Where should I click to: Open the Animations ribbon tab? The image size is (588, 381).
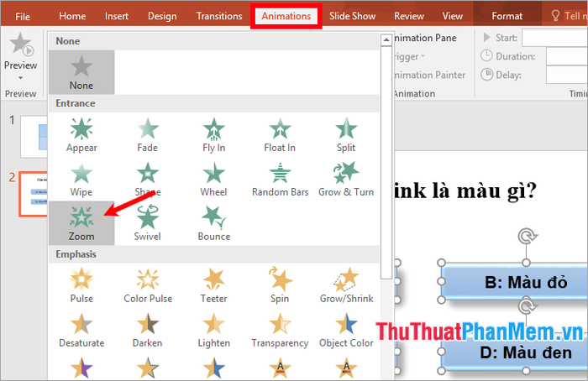[286, 16]
